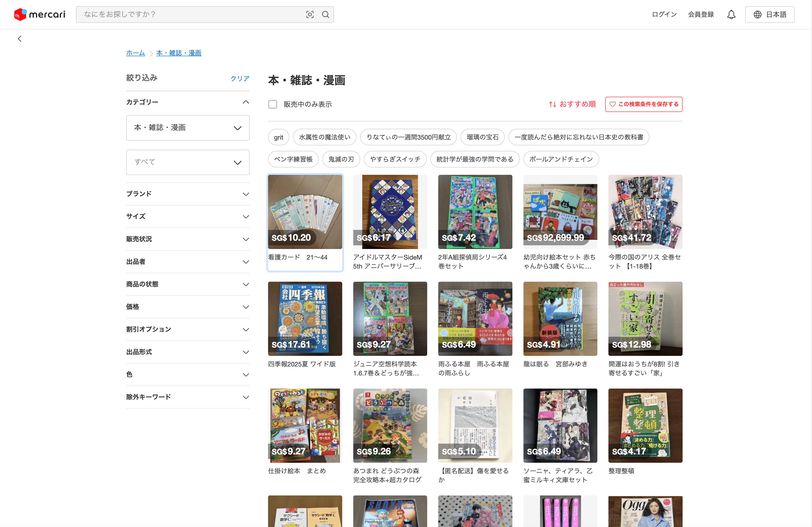Click この検索条件を保存する button
The width and height of the screenshot is (812, 527).
643,104
